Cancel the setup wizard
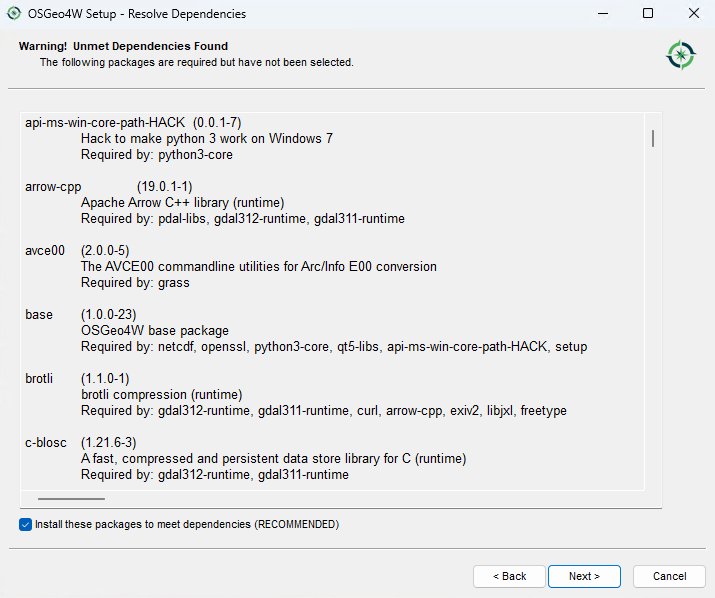This screenshot has width=715, height=598. [669, 576]
